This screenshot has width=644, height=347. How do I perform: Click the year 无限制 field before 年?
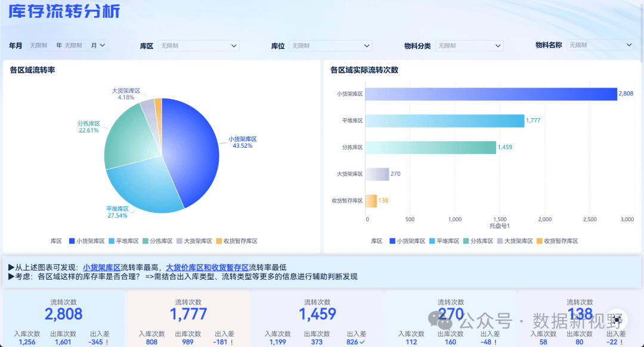click(38, 45)
